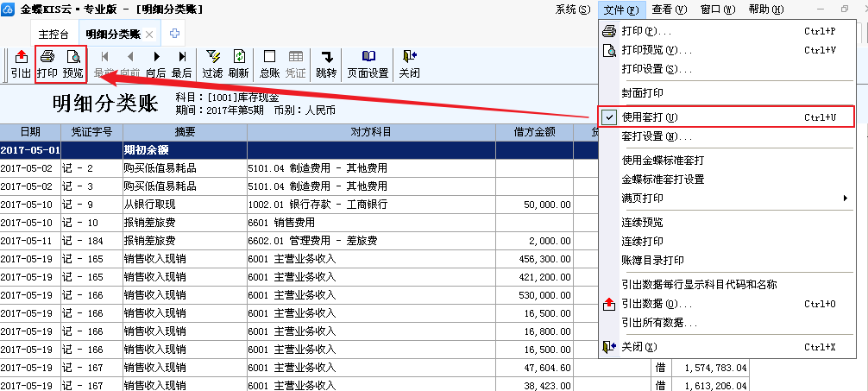Open 总账 general ledger from toolbar
The image size is (868, 391).
point(270,64)
